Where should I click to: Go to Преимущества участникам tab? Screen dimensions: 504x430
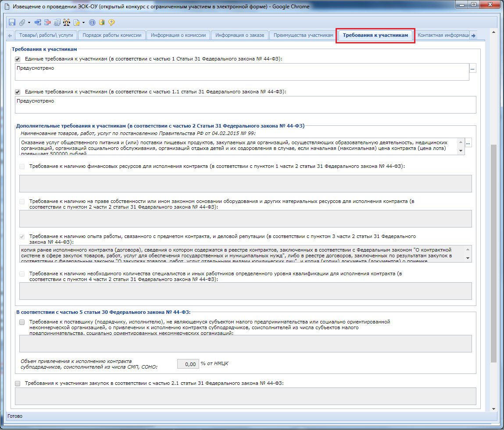tap(304, 35)
